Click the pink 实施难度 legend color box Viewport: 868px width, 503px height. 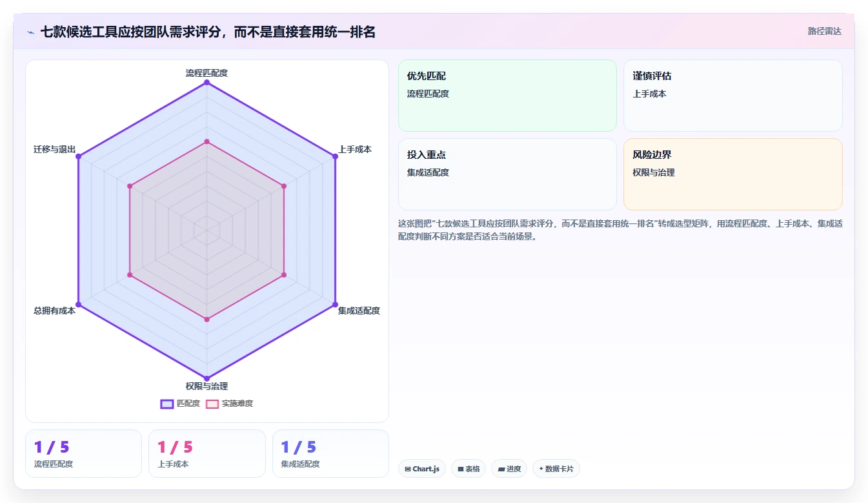pos(212,404)
